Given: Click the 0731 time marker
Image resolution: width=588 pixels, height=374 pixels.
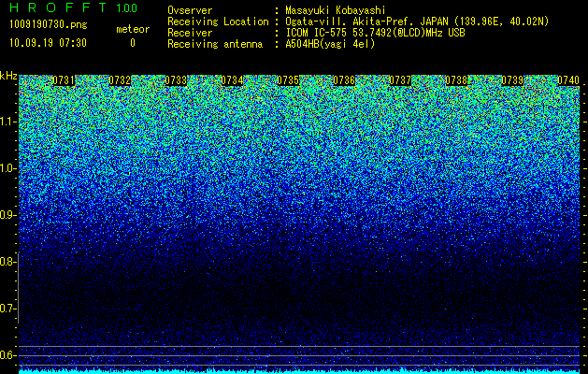Looking at the screenshot, I should pyautogui.click(x=64, y=80).
